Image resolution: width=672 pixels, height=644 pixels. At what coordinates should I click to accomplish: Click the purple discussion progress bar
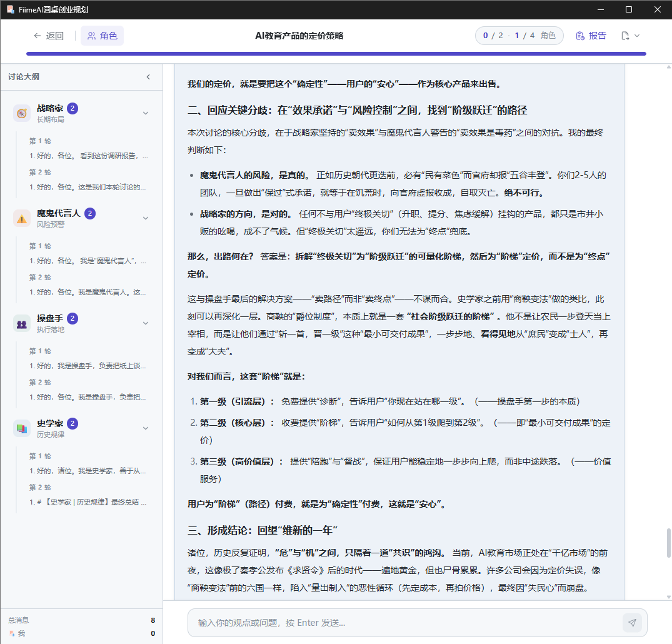[x=336, y=54]
